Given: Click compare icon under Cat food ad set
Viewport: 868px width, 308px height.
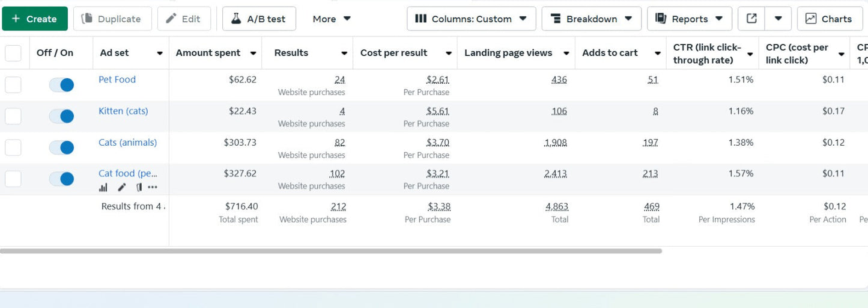Looking at the screenshot, I should pos(139,187).
